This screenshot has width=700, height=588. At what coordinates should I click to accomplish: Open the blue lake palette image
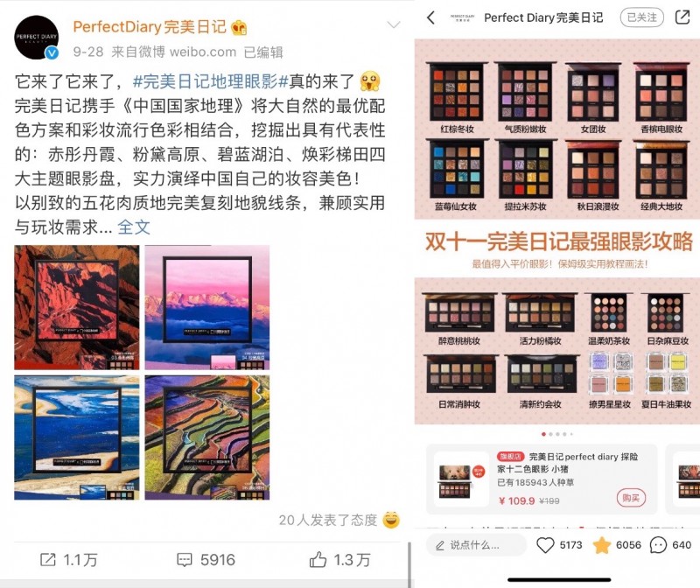[77, 437]
